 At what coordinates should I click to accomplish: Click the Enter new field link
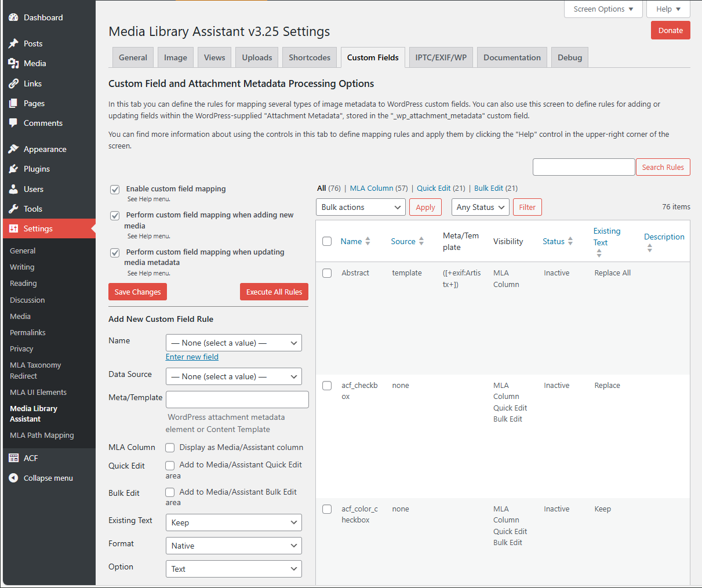[x=192, y=357]
